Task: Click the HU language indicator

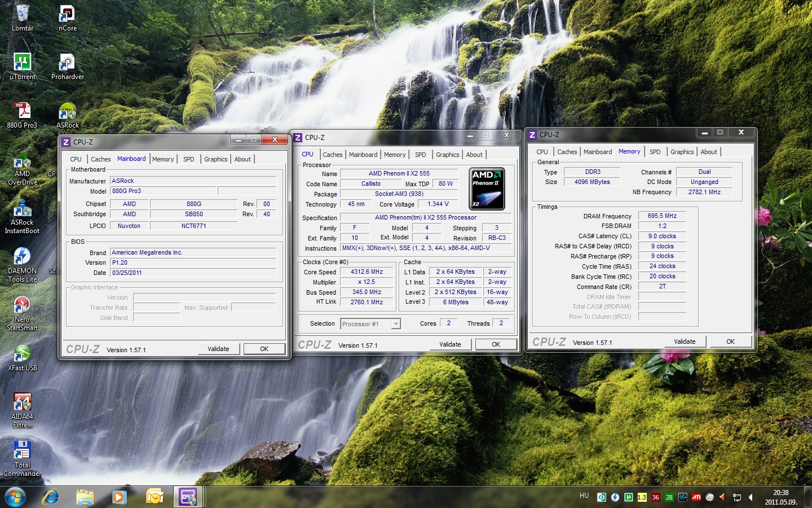Action: click(x=584, y=496)
